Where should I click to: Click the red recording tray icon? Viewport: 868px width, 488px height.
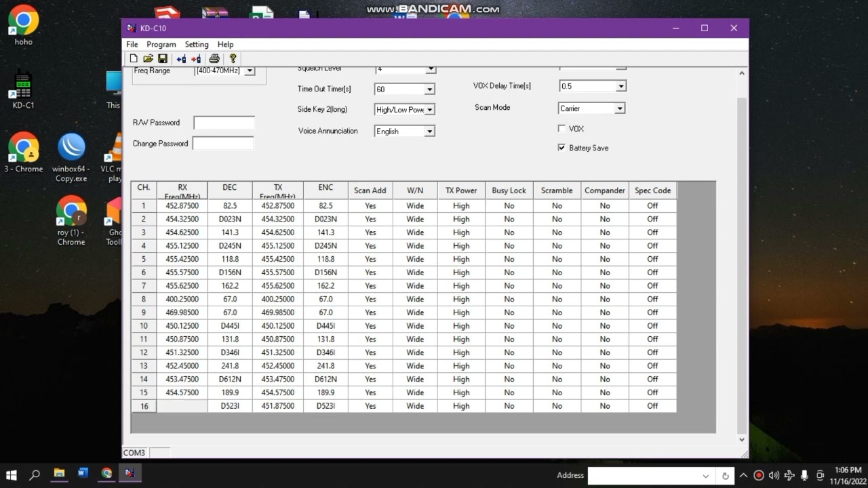point(759,475)
